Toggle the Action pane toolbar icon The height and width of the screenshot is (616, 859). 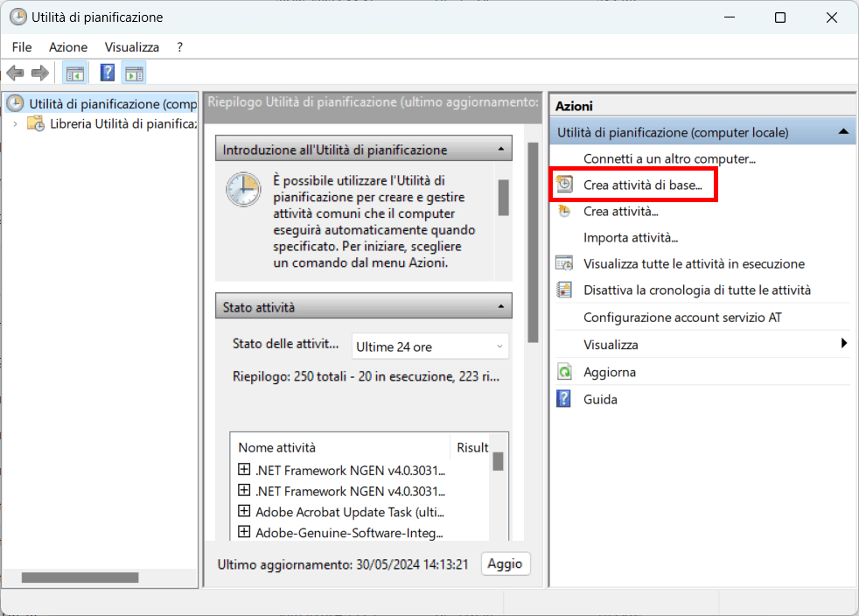click(x=134, y=73)
